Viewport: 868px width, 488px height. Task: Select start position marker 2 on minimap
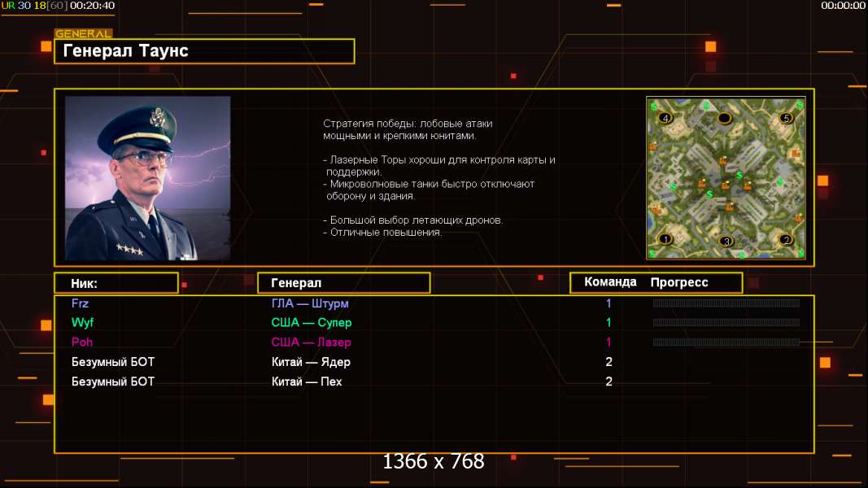pyautogui.click(x=786, y=240)
